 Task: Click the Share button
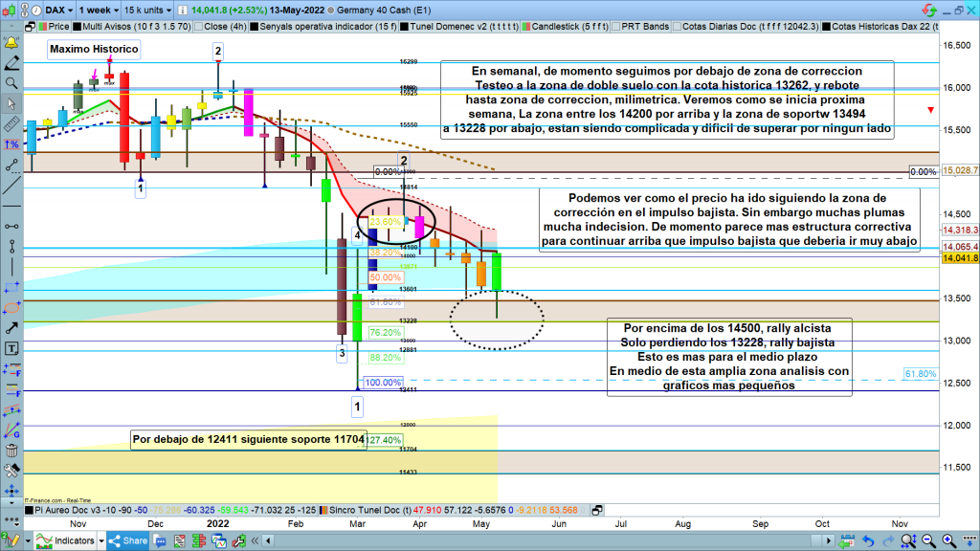point(129,541)
